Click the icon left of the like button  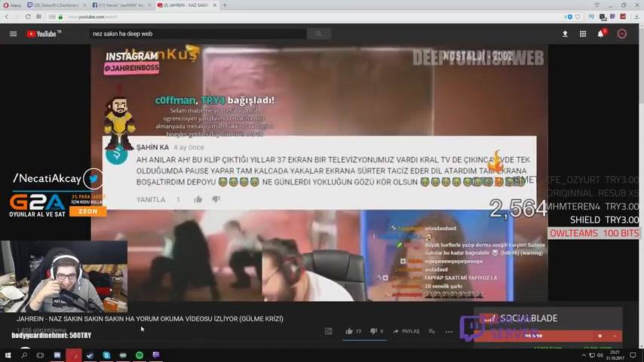tap(328, 331)
